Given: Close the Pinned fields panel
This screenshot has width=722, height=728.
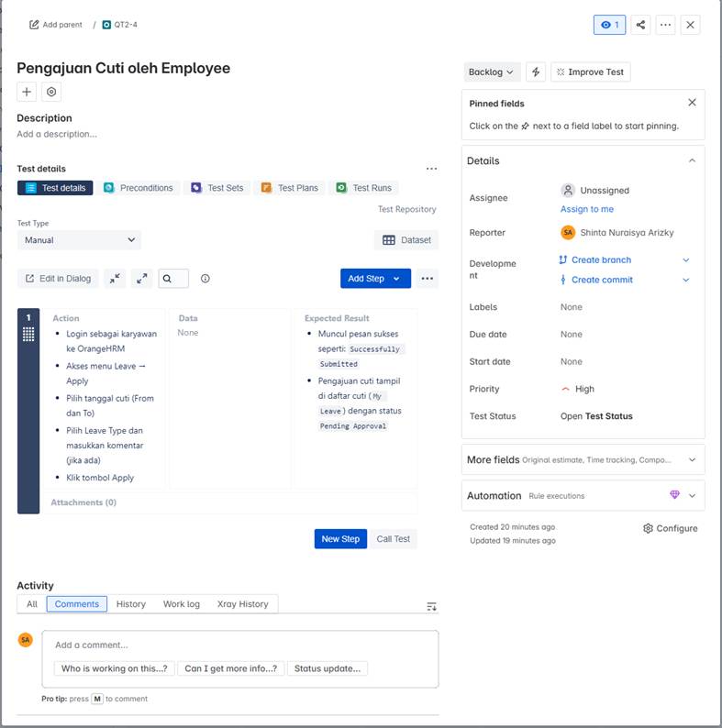Looking at the screenshot, I should (x=692, y=103).
